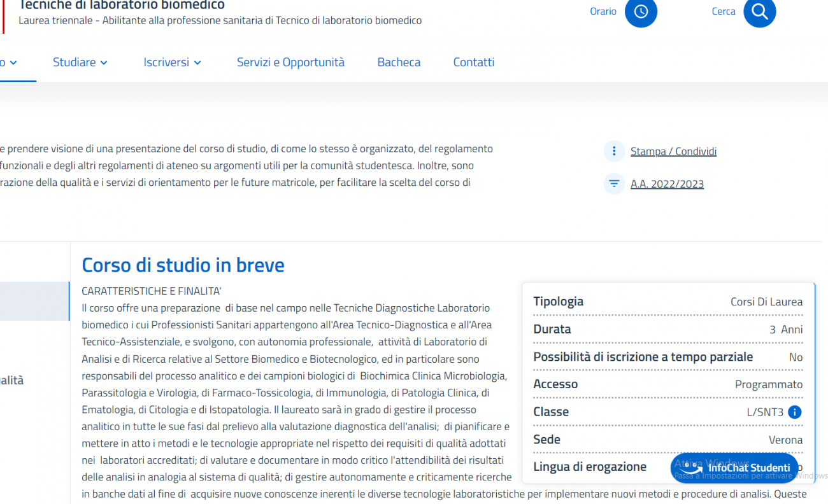
Task: Go to the Bacheca menu item
Action: click(x=399, y=62)
